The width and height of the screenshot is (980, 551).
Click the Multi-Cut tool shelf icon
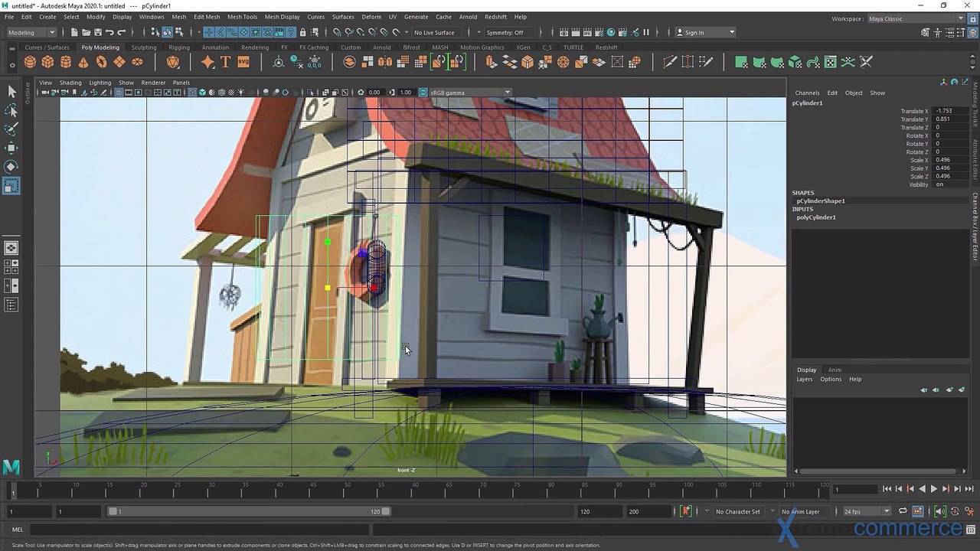(x=670, y=62)
